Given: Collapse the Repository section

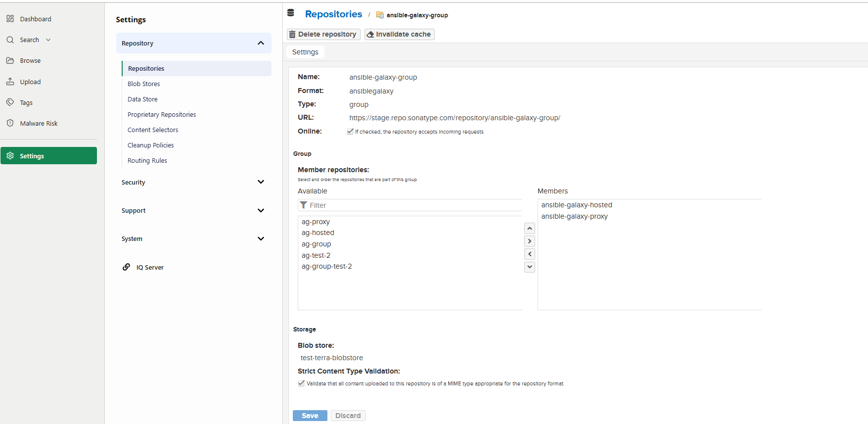Looking at the screenshot, I should click(261, 43).
